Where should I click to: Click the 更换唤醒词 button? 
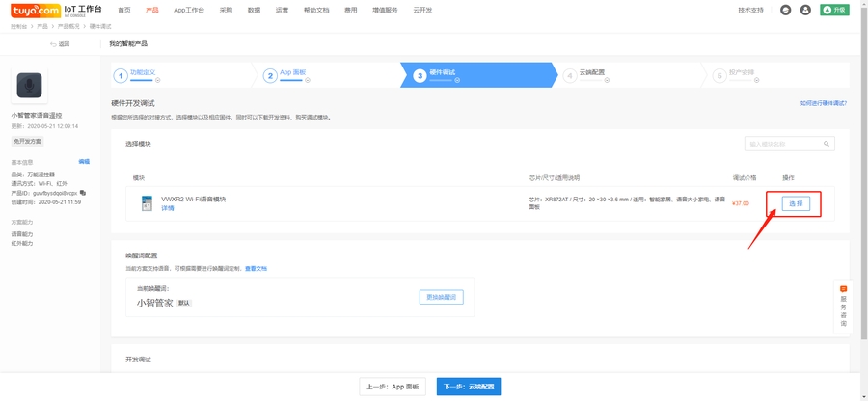(x=441, y=297)
